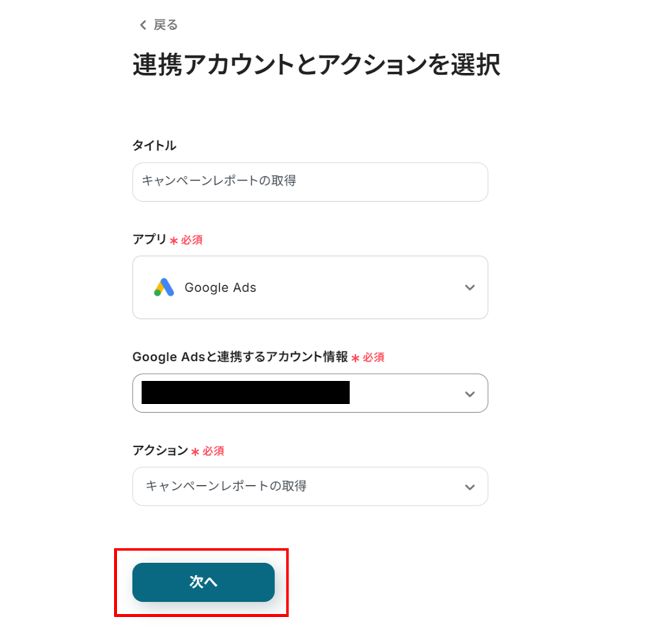This screenshot has height=644, width=651.
Task: Click the 連携アカウントとアクションを選択 heading
Action: coord(316,65)
